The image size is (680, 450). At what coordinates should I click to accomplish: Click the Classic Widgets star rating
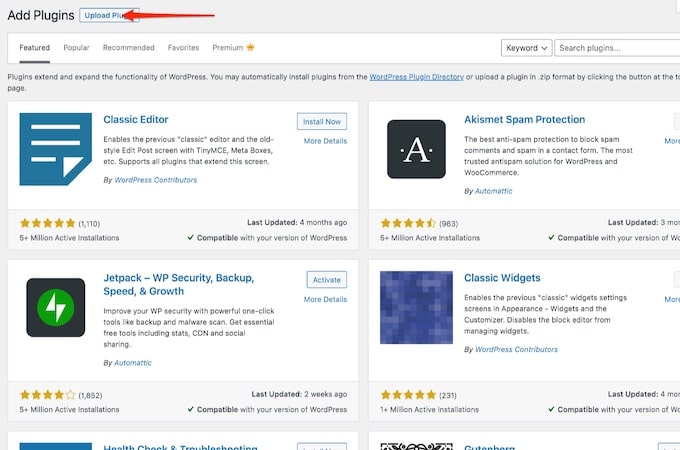[x=408, y=395]
